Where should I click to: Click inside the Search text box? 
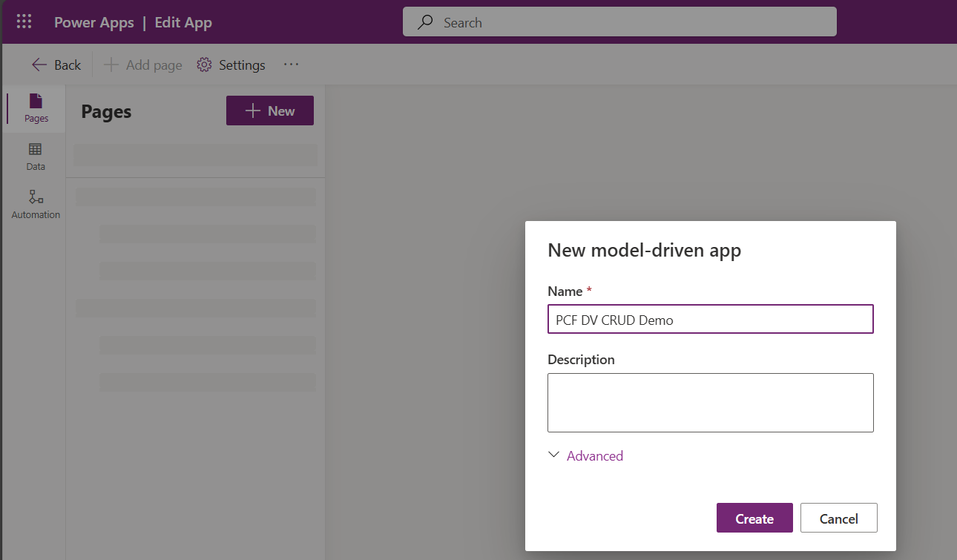coord(631,22)
